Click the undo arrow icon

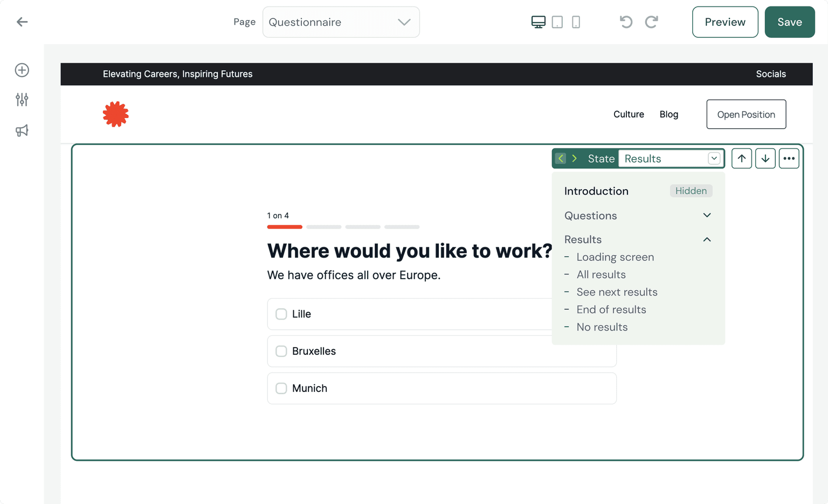[626, 22]
